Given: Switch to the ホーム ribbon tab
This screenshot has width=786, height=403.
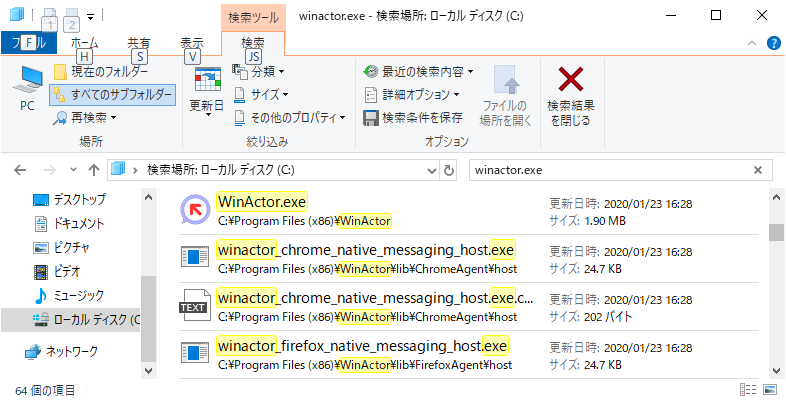Looking at the screenshot, I should coord(84,43).
